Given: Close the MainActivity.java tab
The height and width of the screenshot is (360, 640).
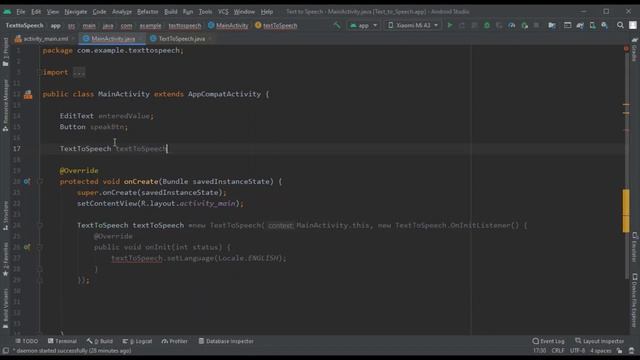Looking at the screenshot, I should click(141, 39).
